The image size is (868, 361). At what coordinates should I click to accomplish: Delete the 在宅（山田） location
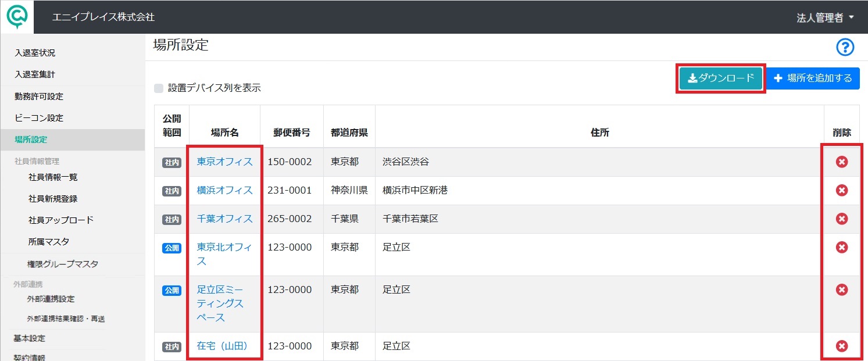pos(841,346)
